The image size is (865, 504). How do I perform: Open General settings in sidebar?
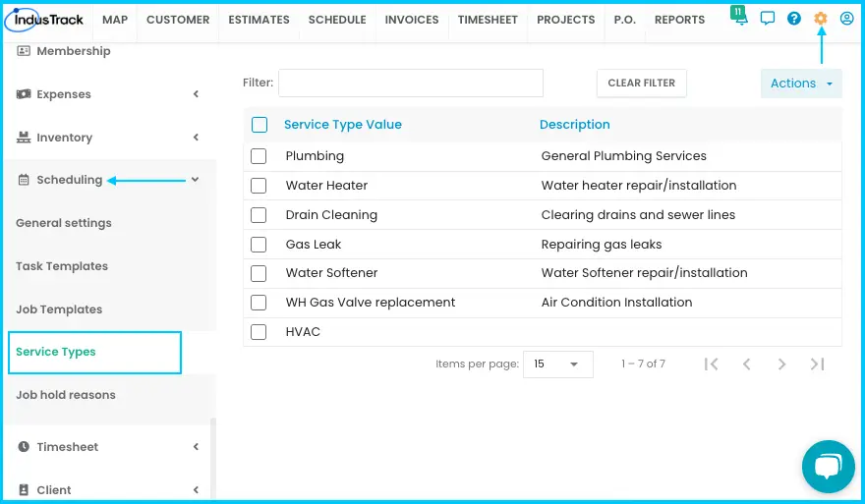pos(64,223)
